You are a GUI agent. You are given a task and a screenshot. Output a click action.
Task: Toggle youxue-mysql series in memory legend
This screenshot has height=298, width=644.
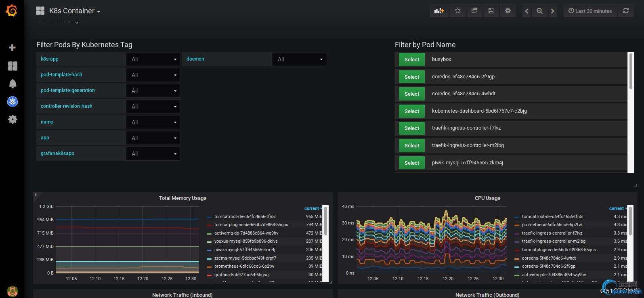point(246,241)
